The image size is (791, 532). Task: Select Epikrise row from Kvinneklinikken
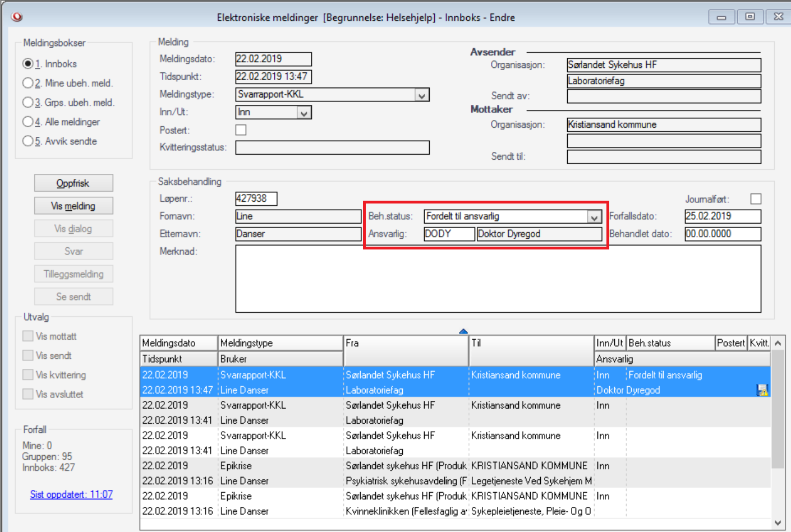click(x=455, y=503)
